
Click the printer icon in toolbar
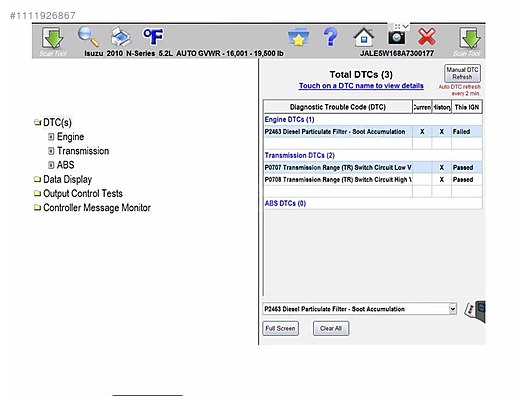[121, 37]
